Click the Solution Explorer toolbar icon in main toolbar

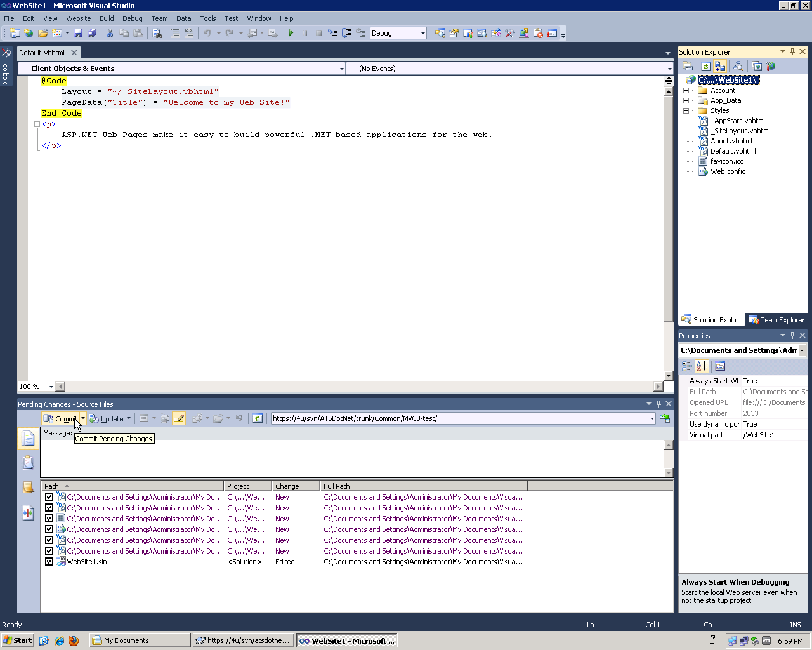[x=440, y=33]
